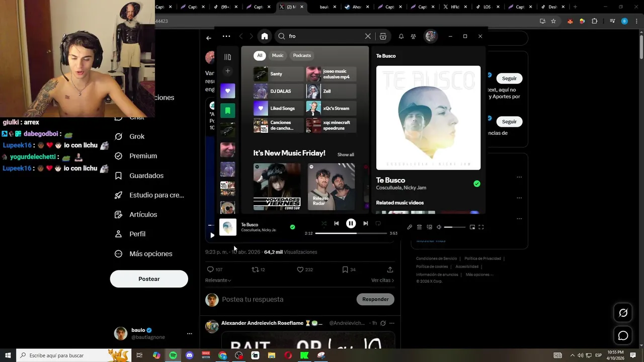Share the post via share icon
The image size is (644, 362).
point(390,269)
